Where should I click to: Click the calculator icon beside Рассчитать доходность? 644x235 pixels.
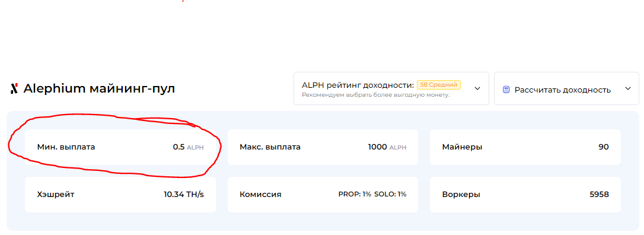506,90
